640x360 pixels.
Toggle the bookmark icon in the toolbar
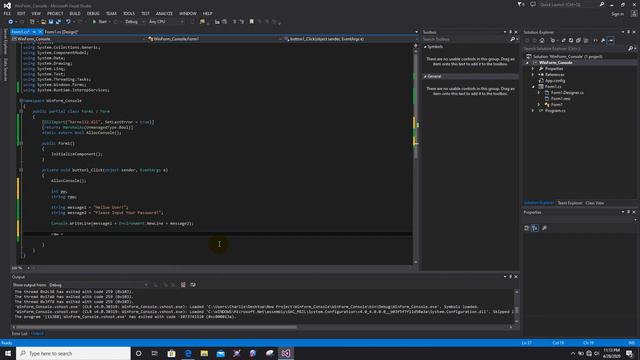(251, 22)
